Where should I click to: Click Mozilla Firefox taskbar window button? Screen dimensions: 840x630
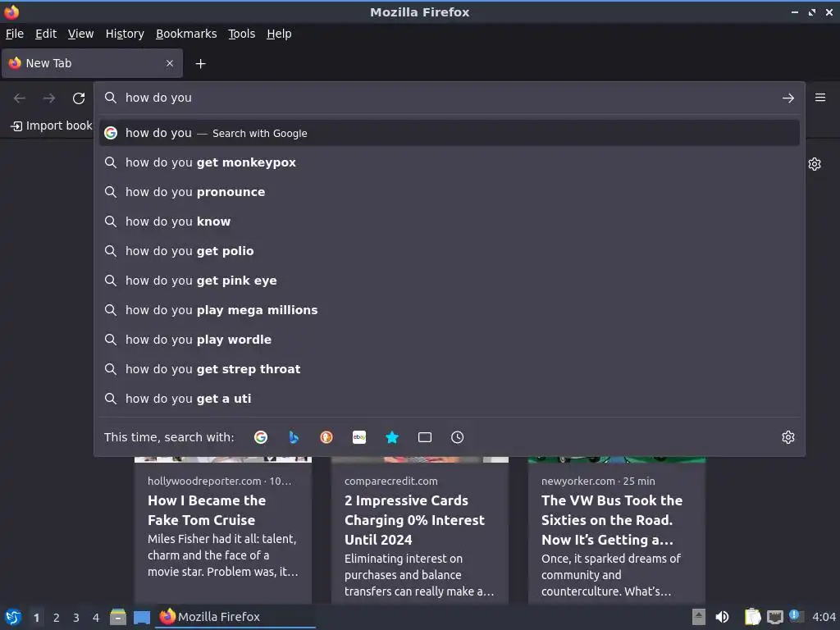pyautogui.click(x=235, y=617)
